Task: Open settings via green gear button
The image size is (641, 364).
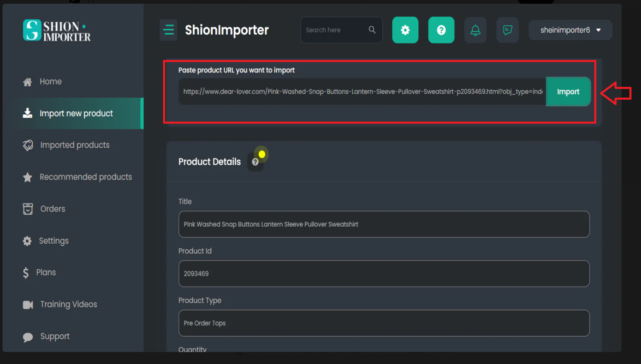Action: (x=405, y=30)
